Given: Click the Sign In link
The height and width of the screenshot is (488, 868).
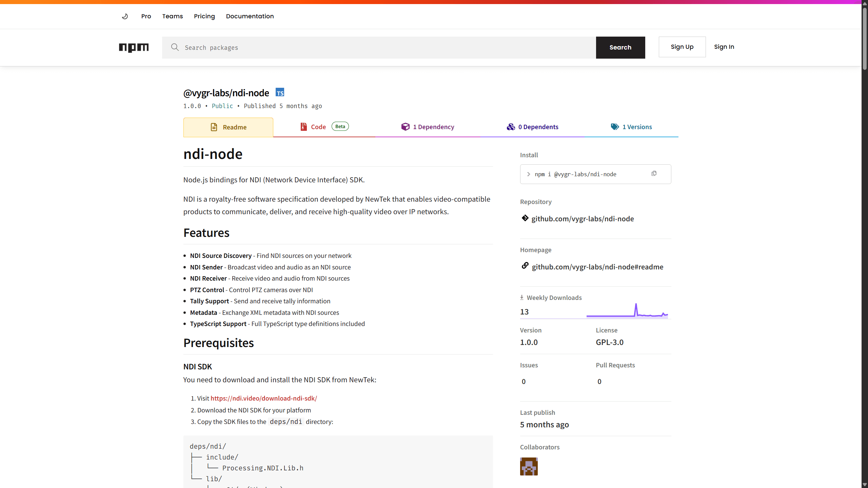Looking at the screenshot, I should [724, 47].
